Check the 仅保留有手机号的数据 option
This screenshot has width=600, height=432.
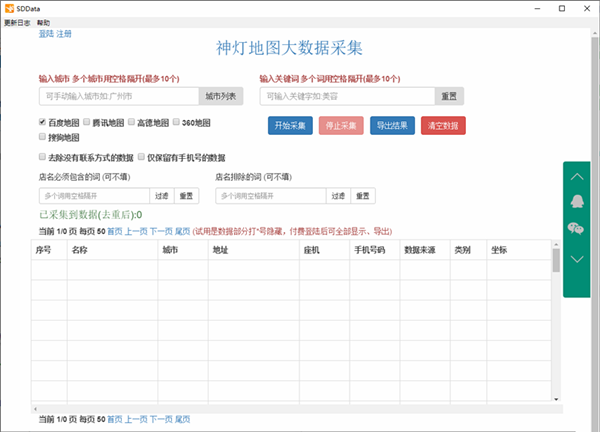pyautogui.click(x=142, y=157)
